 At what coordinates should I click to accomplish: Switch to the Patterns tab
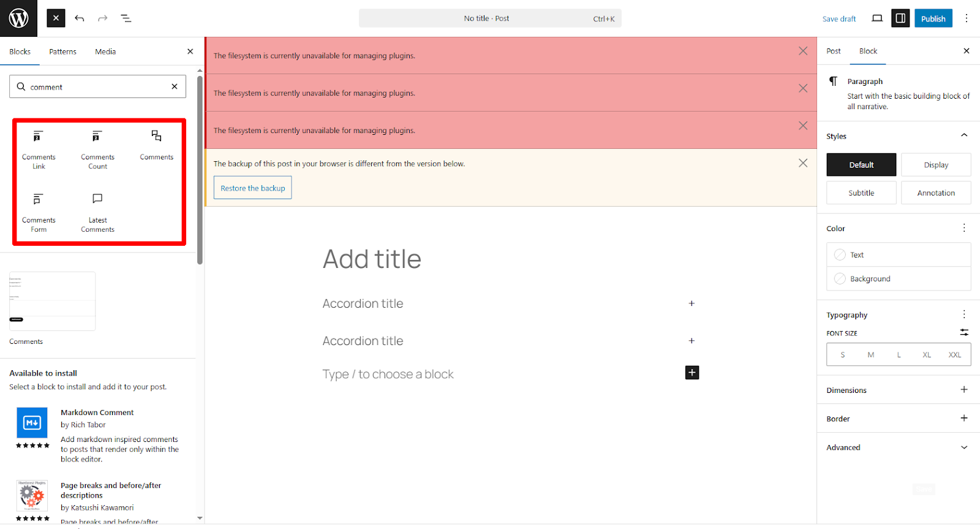coord(63,51)
